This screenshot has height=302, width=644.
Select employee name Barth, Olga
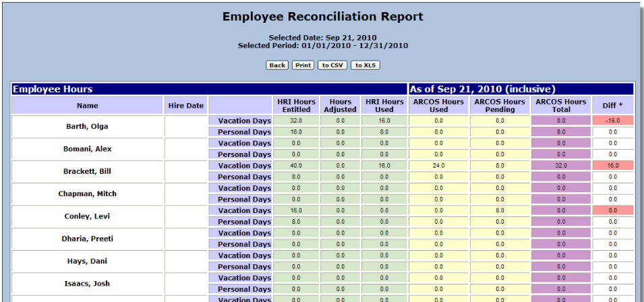87,127
